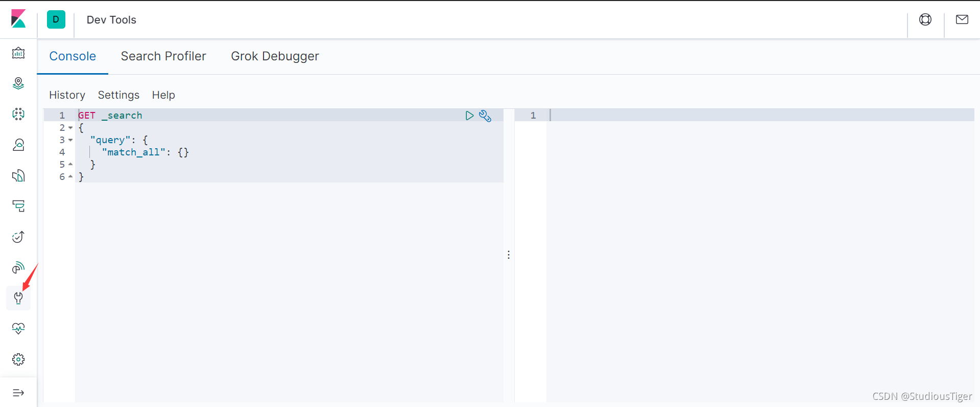Open SIEM sidebar icon
The height and width of the screenshot is (407, 980).
click(x=18, y=267)
